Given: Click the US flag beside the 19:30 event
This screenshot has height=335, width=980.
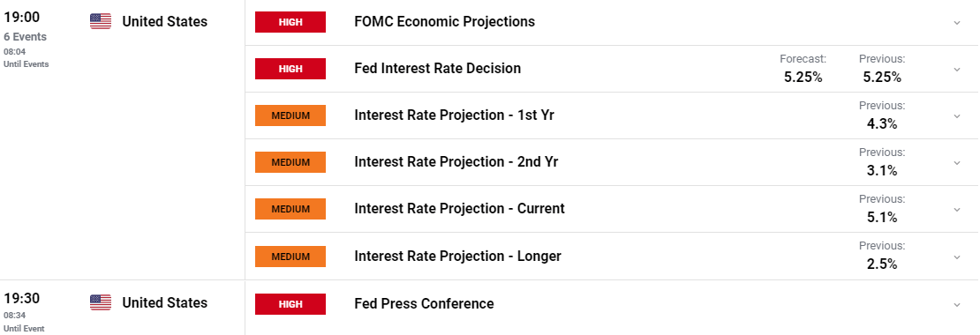Looking at the screenshot, I should click(x=101, y=302).
